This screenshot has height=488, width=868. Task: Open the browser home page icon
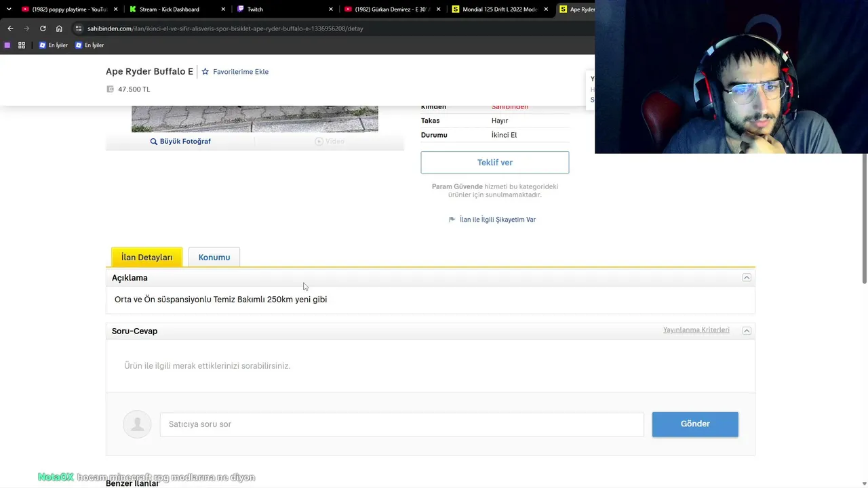[x=59, y=28]
